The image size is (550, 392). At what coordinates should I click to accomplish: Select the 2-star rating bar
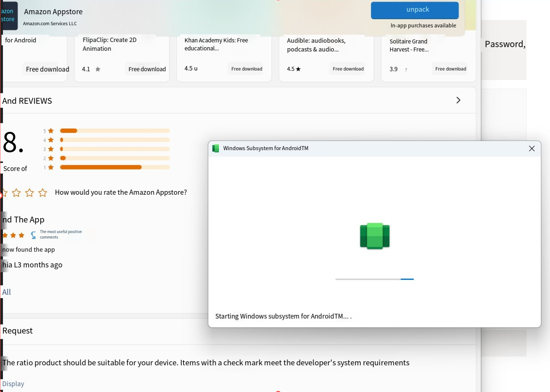115,158
